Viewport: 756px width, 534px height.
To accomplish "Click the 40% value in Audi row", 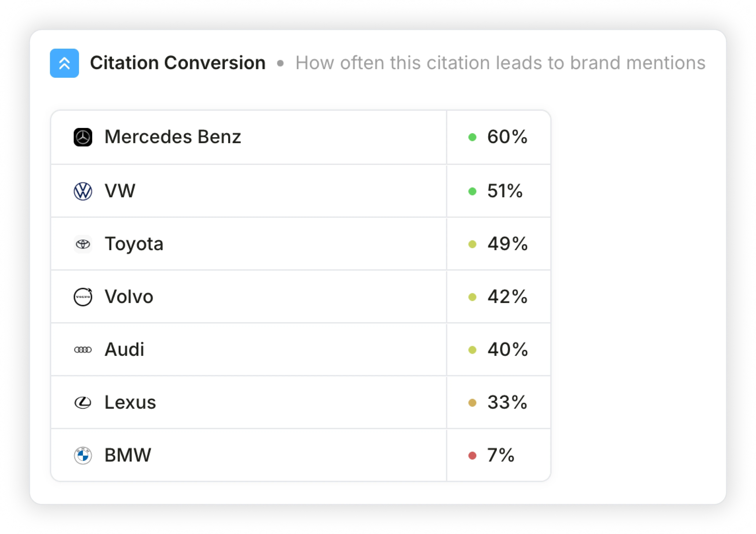I will tap(507, 350).
